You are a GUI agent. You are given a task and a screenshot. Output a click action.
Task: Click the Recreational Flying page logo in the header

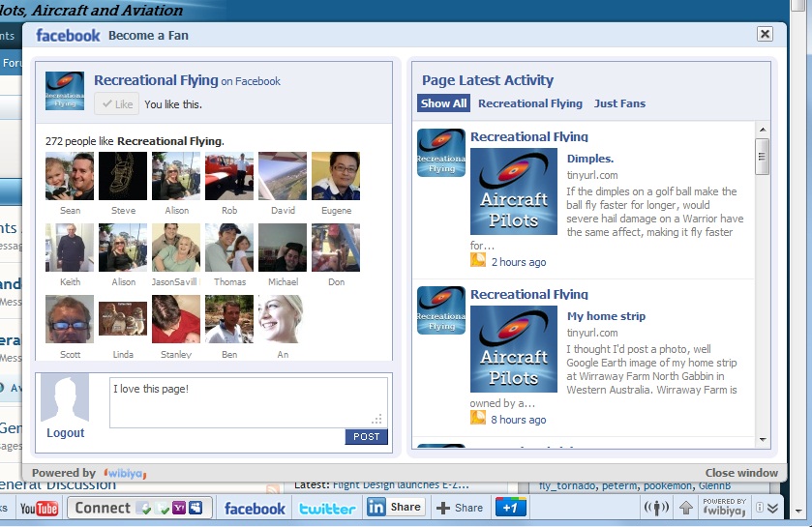(65, 91)
